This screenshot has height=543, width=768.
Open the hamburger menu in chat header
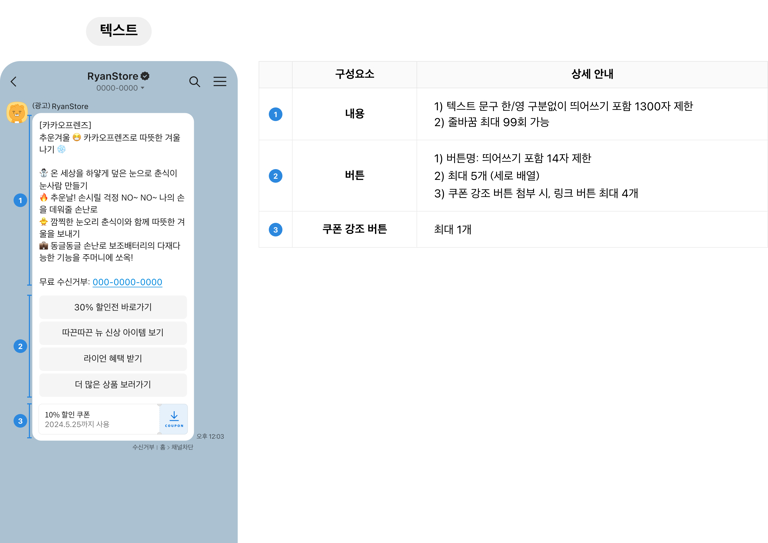(x=220, y=82)
